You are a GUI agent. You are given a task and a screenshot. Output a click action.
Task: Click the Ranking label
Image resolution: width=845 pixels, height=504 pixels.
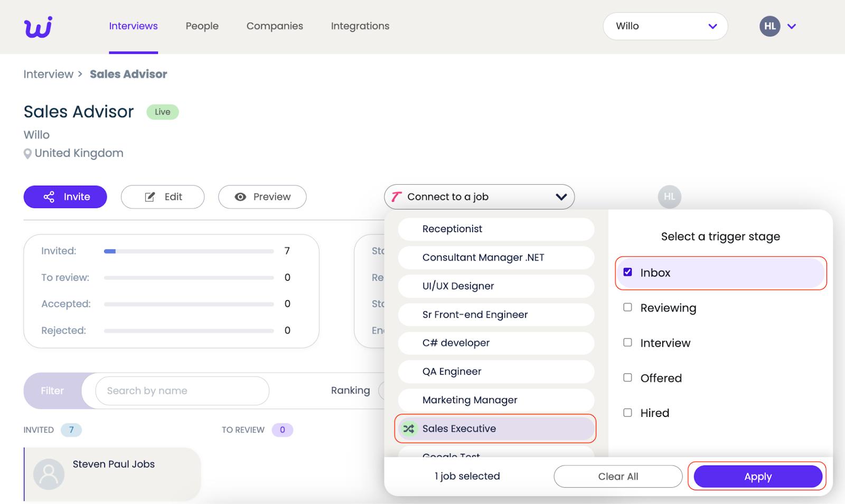coord(351,391)
